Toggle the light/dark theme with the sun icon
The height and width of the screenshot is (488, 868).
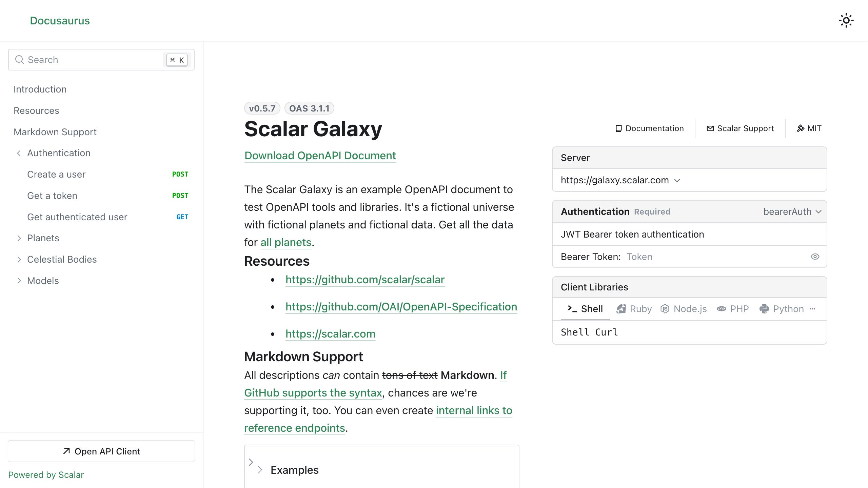tap(846, 20)
